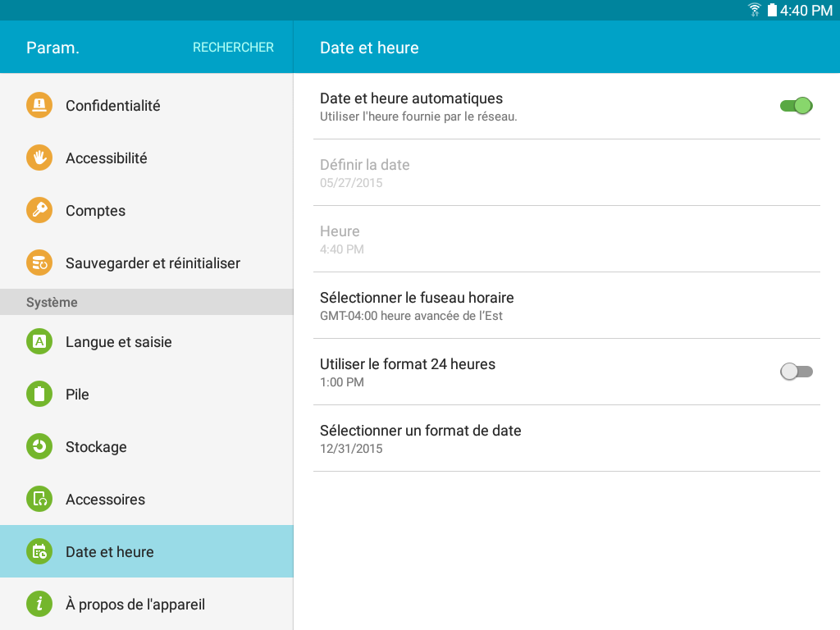Tap the Wi-Fi status bar icon

pyautogui.click(x=755, y=10)
